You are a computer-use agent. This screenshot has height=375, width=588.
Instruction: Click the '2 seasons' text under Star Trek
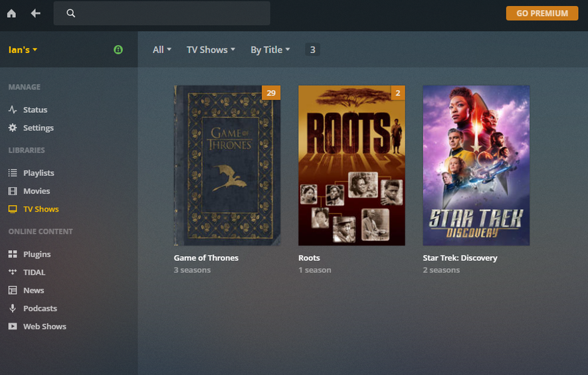coord(441,270)
